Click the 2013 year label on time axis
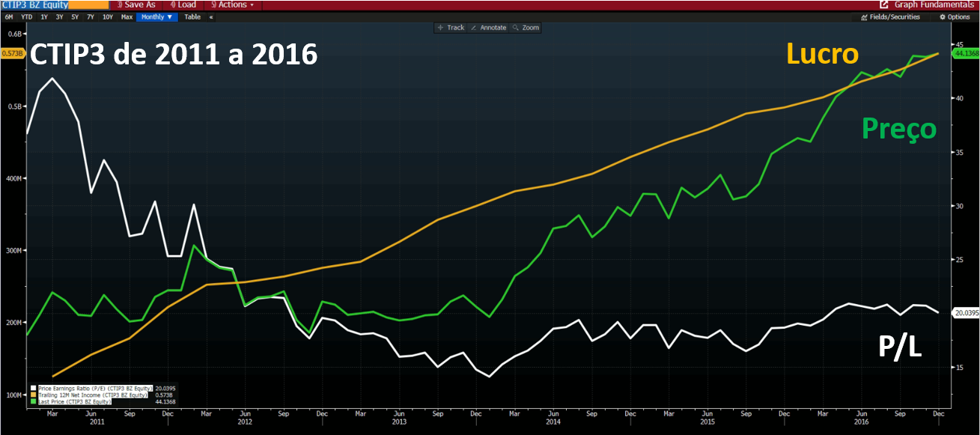Screen dimensions: 980x435 399,422
